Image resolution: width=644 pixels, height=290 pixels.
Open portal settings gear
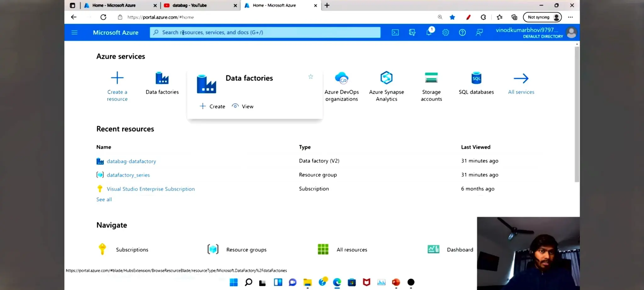click(x=446, y=32)
